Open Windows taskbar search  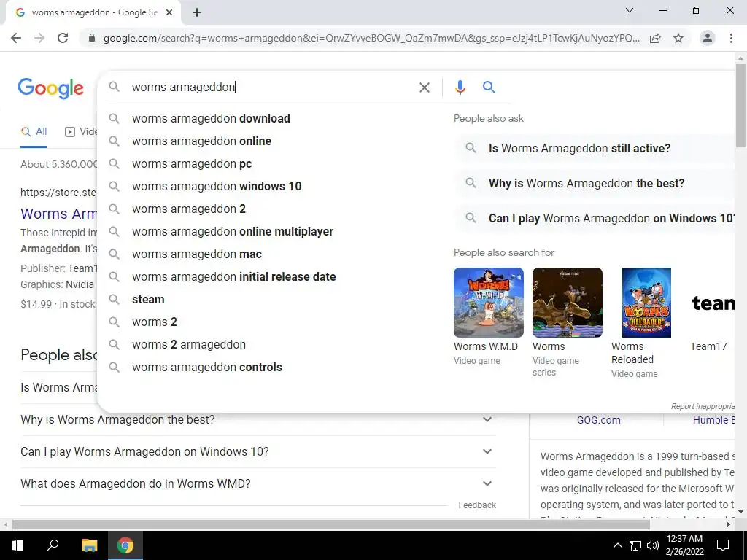tap(53, 545)
